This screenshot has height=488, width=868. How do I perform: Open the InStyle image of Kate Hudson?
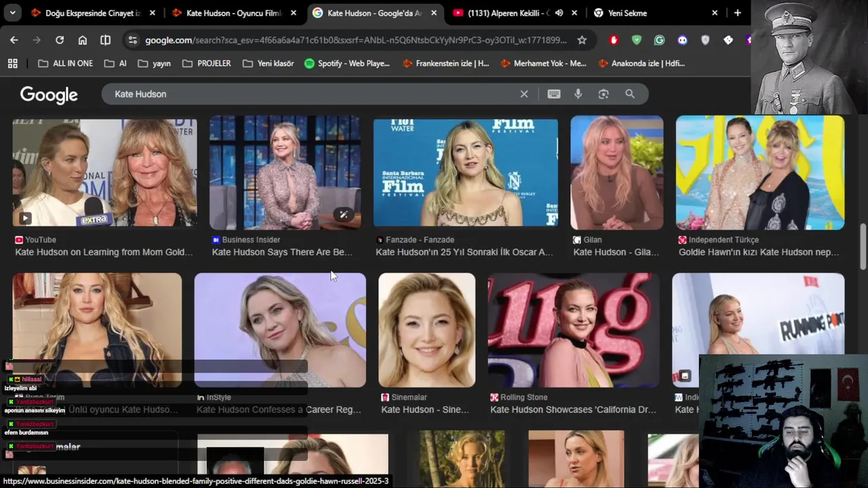pyautogui.click(x=280, y=330)
